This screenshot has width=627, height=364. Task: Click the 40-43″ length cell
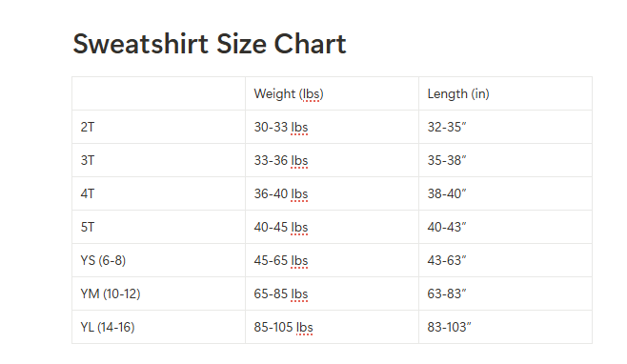505,227
